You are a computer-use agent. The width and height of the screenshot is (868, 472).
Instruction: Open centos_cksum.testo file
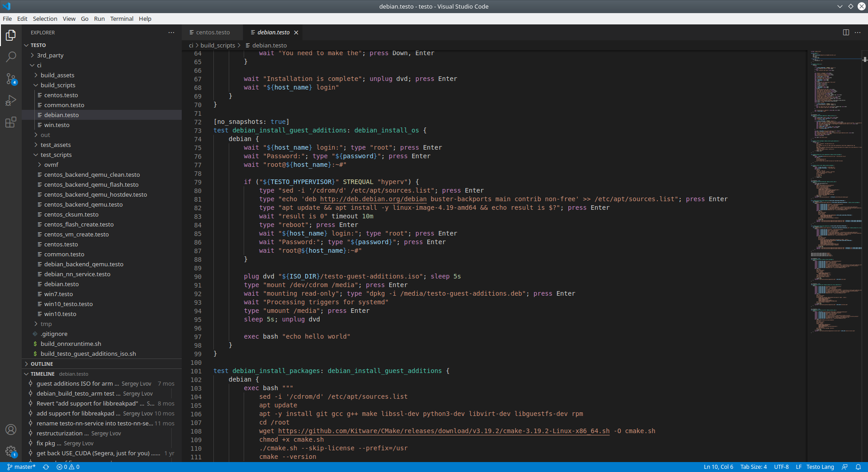pos(102,215)
